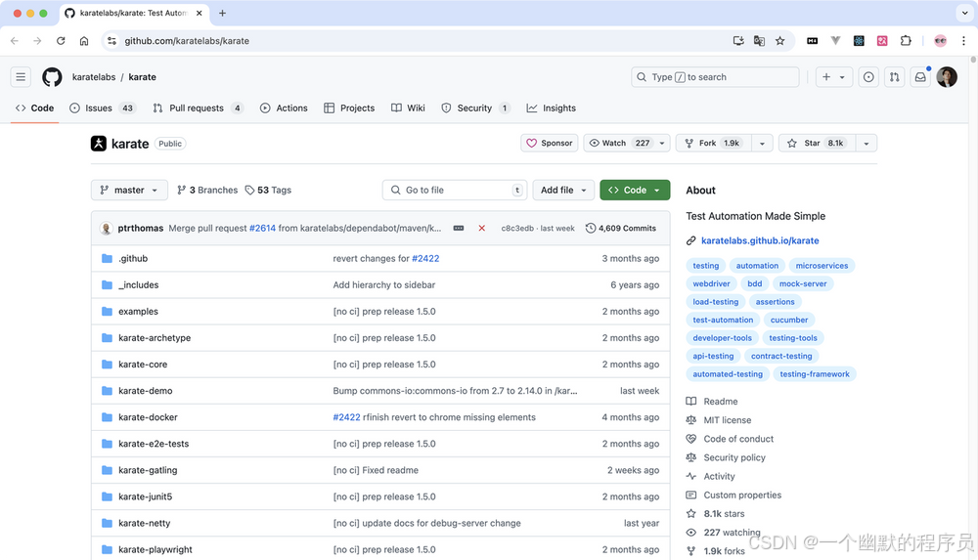This screenshot has height=560, width=978.
Task: Expand the Fork options dropdown arrow
Action: (762, 144)
